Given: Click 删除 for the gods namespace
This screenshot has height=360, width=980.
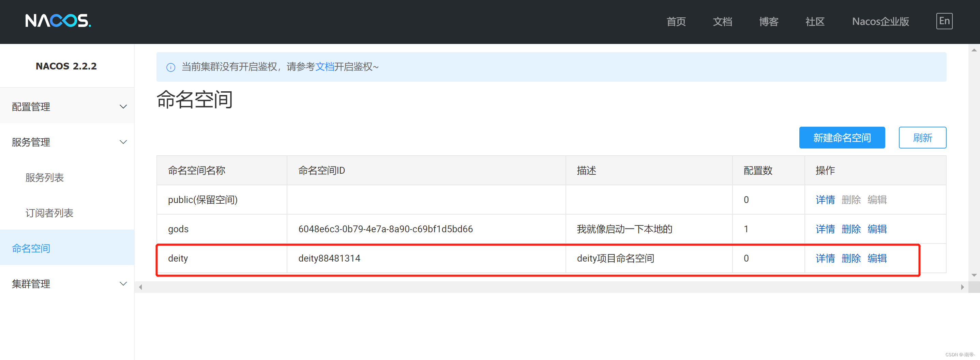Looking at the screenshot, I should (851, 229).
